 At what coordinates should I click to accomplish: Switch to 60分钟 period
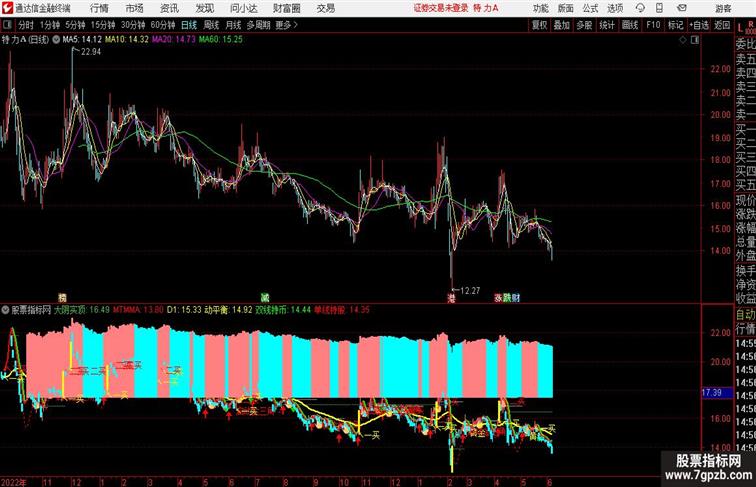tap(163, 25)
